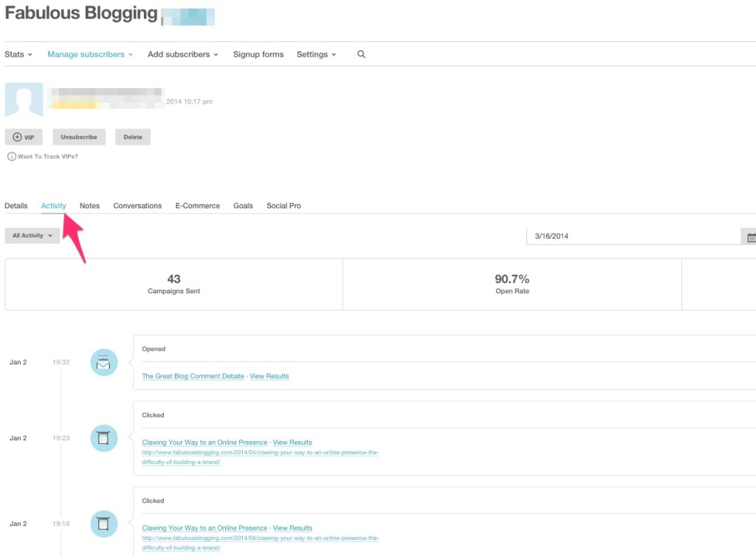Click the clicked event icon at 19:18
Viewport: 756px width, 557px height.
tap(104, 524)
